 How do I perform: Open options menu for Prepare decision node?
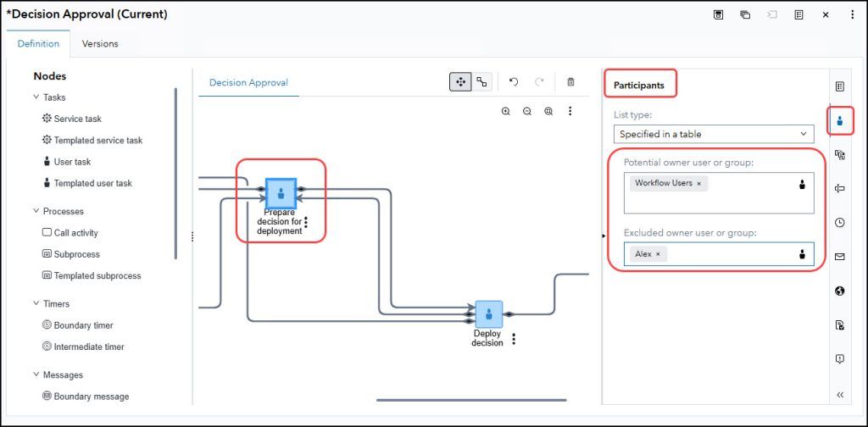[x=306, y=222]
